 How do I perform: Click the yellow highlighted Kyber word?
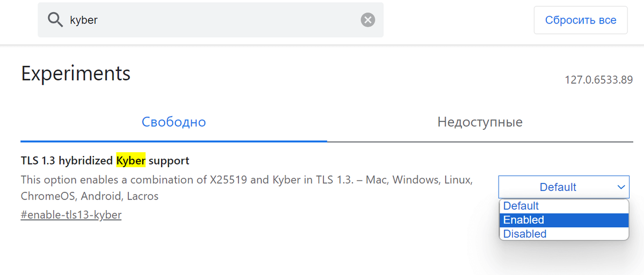pos(131,160)
